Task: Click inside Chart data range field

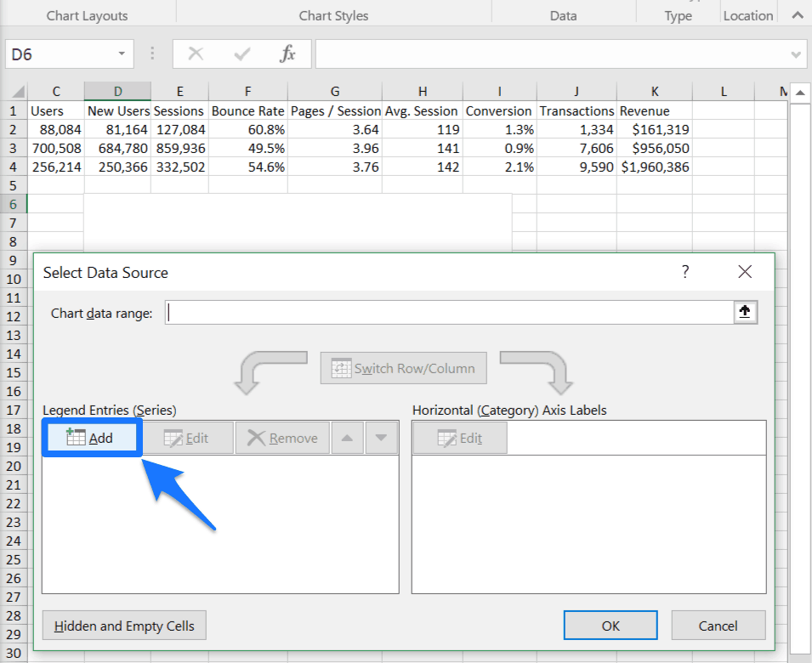Action: 449,313
